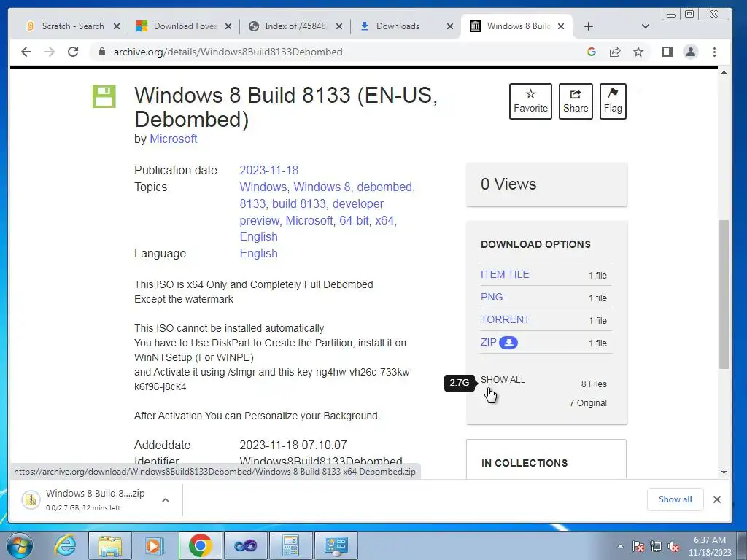This screenshot has height=560, width=747.
Task: Click the browser forward arrow
Action: click(x=50, y=52)
